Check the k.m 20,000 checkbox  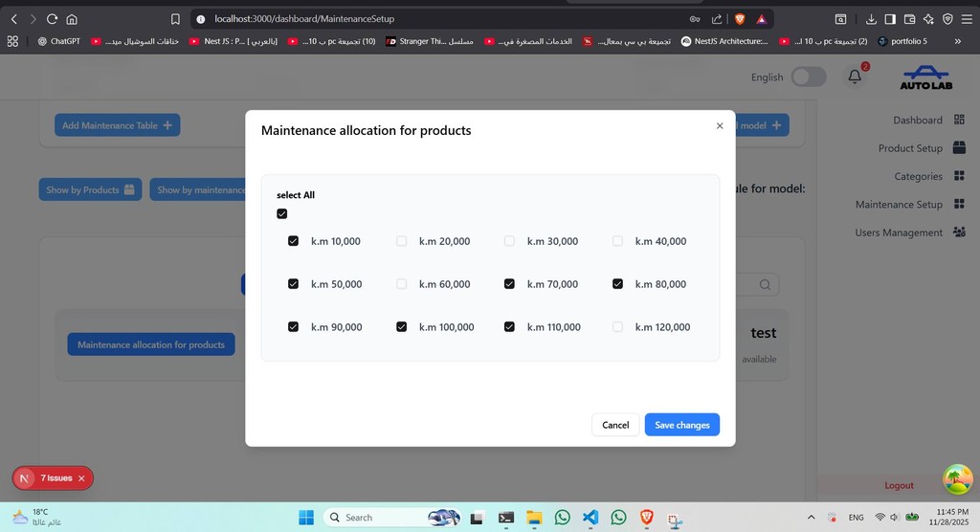click(402, 241)
